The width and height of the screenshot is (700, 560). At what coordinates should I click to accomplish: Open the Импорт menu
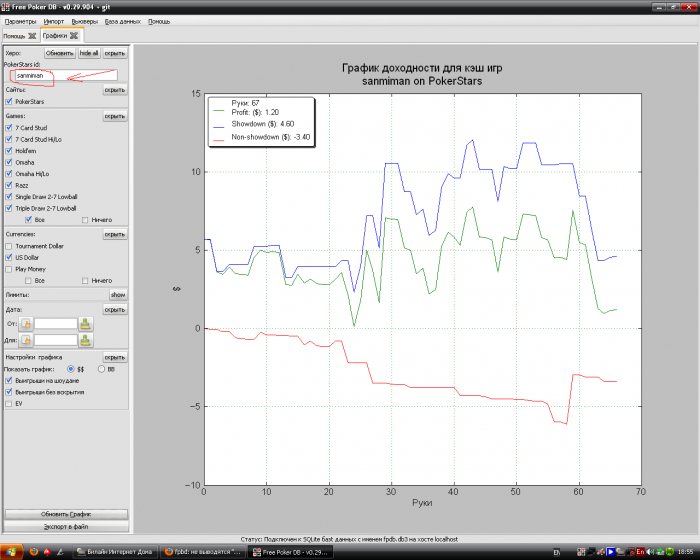pos(54,21)
